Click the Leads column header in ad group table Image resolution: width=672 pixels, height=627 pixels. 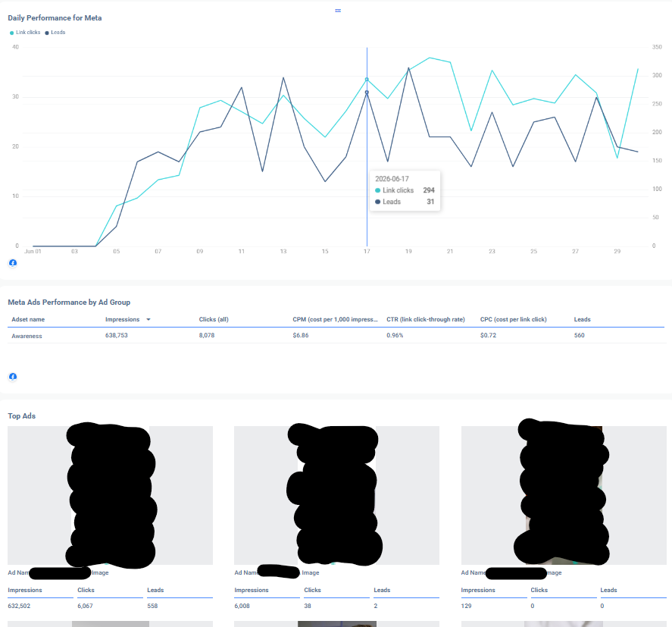(x=582, y=319)
